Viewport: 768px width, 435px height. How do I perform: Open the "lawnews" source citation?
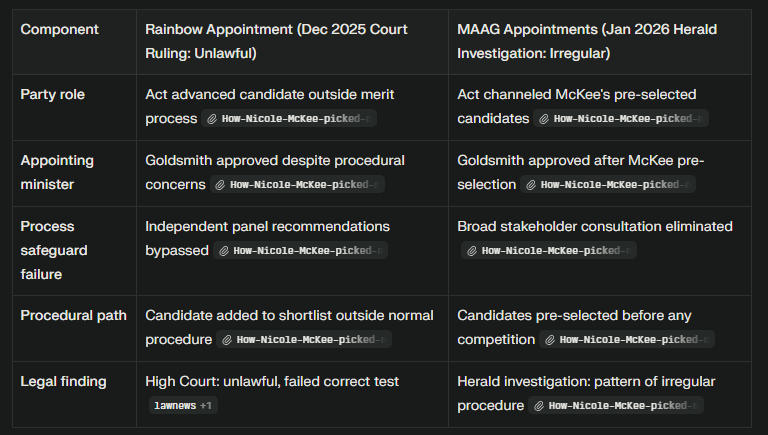pos(176,406)
